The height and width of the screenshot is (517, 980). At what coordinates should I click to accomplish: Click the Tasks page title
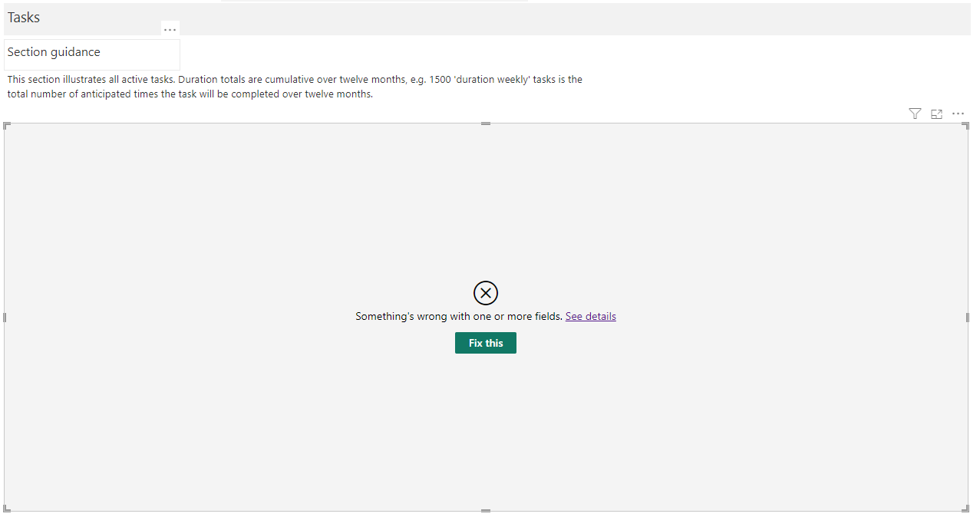[x=23, y=17]
